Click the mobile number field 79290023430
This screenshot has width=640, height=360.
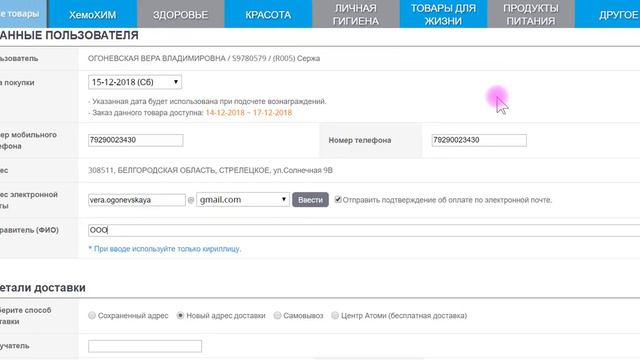[136, 140]
